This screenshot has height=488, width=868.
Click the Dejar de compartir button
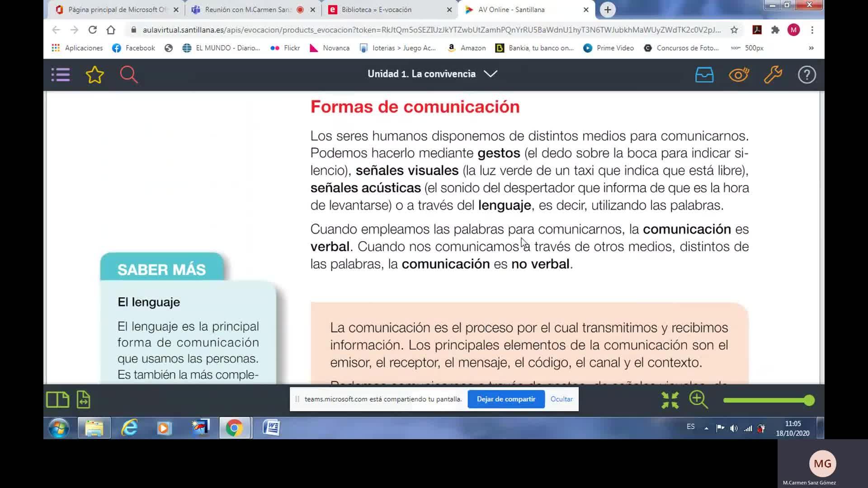(506, 399)
